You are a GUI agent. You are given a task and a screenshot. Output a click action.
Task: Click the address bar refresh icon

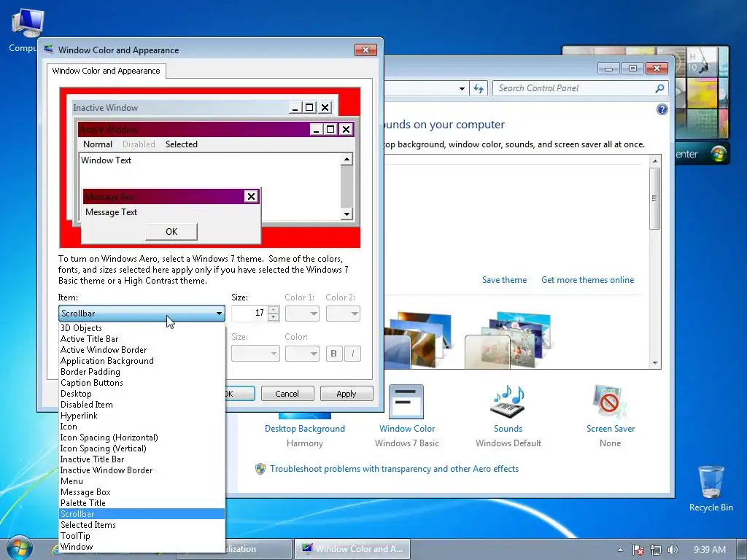click(479, 88)
